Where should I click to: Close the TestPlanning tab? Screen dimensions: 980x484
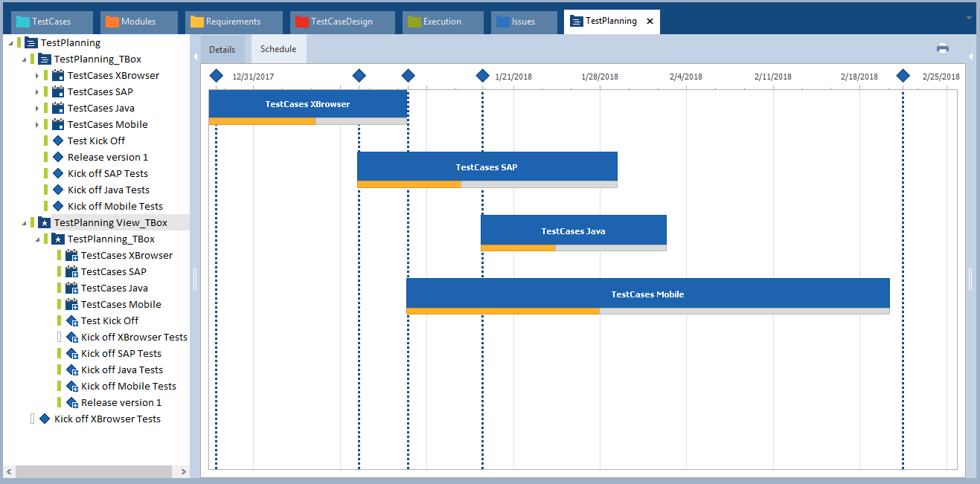[x=650, y=22]
